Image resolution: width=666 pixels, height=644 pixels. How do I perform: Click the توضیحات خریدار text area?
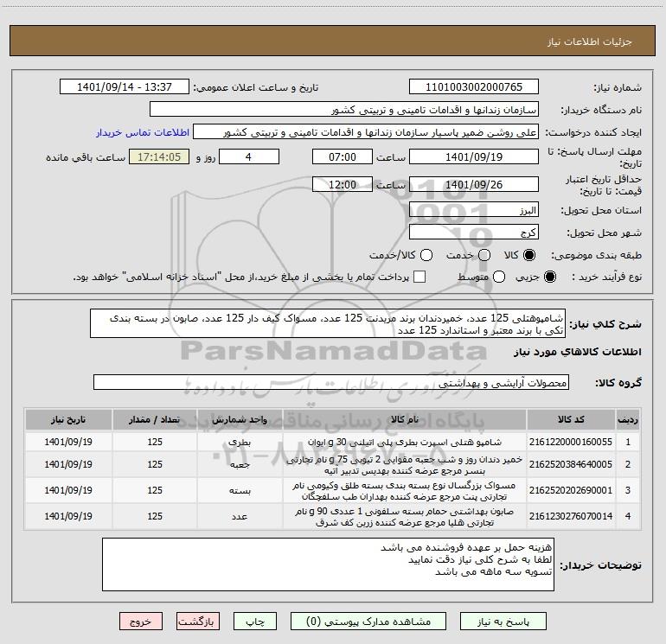328,564
